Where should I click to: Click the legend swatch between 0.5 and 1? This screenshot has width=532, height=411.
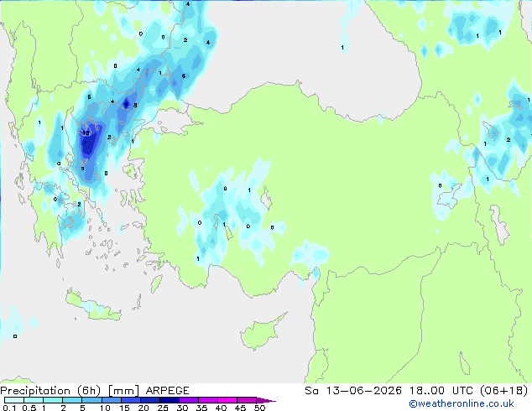[x=34, y=400]
